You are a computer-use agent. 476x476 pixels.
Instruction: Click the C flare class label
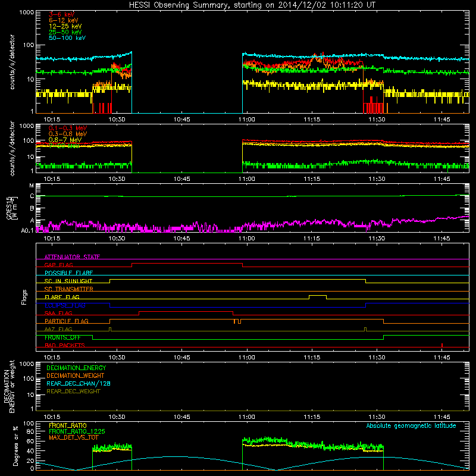point(32,196)
